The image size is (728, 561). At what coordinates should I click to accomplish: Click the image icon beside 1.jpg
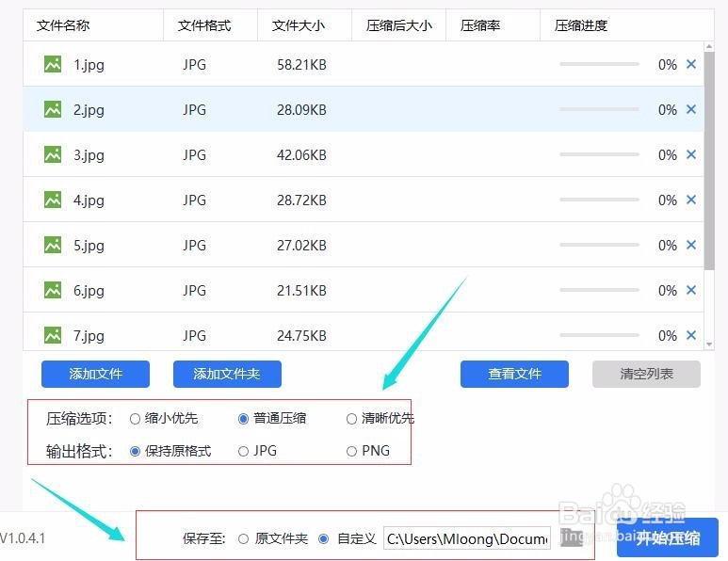tap(53, 64)
